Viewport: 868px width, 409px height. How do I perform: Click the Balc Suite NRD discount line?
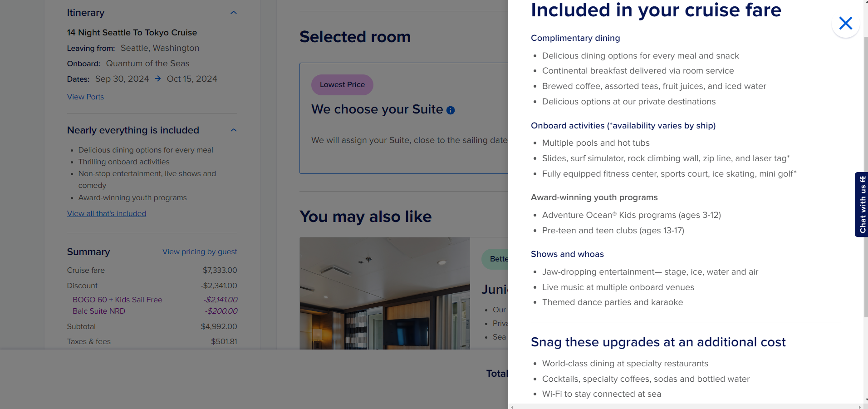pos(99,311)
